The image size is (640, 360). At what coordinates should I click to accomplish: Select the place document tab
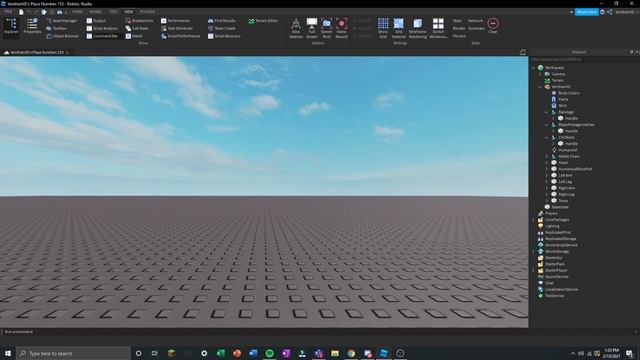[x=36, y=52]
